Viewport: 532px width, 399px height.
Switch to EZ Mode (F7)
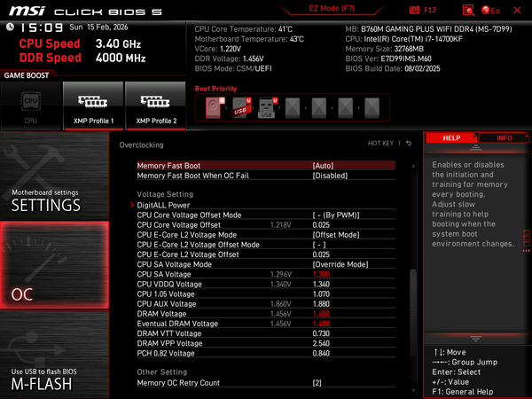pos(332,9)
